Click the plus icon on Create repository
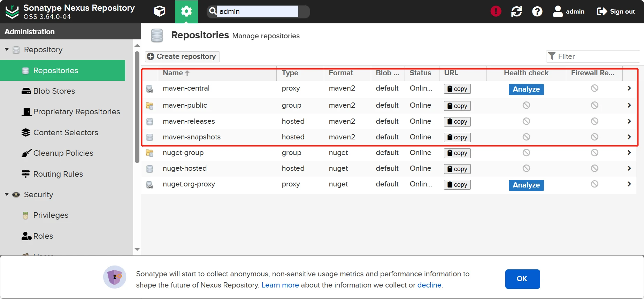The height and width of the screenshot is (299, 644). (151, 56)
